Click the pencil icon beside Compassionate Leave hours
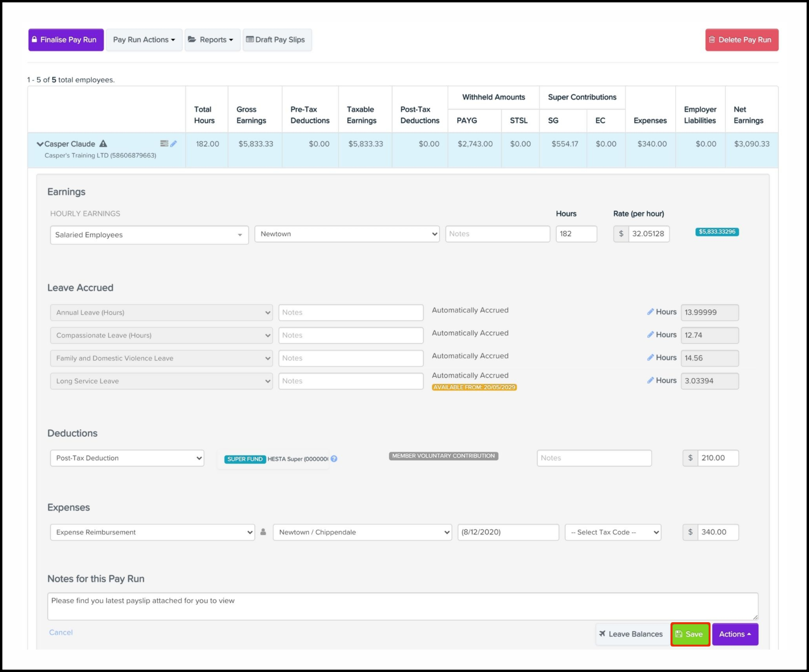Image resolution: width=809 pixels, height=672 pixels. [650, 335]
